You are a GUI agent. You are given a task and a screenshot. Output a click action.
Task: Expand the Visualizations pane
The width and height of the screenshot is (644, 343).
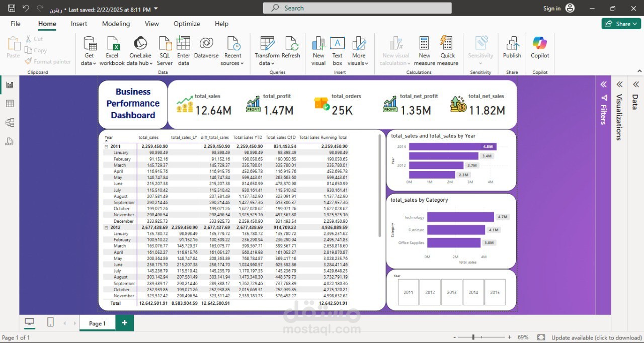[619, 84]
